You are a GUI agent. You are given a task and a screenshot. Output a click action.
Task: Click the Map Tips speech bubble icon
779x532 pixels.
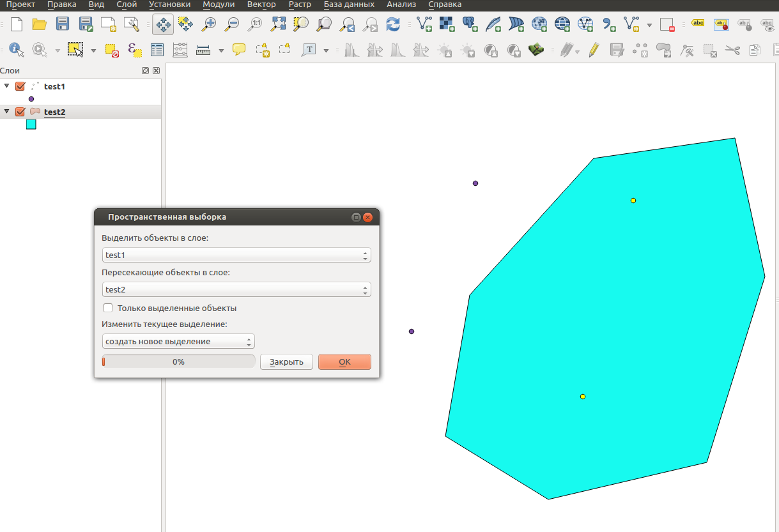(239, 50)
